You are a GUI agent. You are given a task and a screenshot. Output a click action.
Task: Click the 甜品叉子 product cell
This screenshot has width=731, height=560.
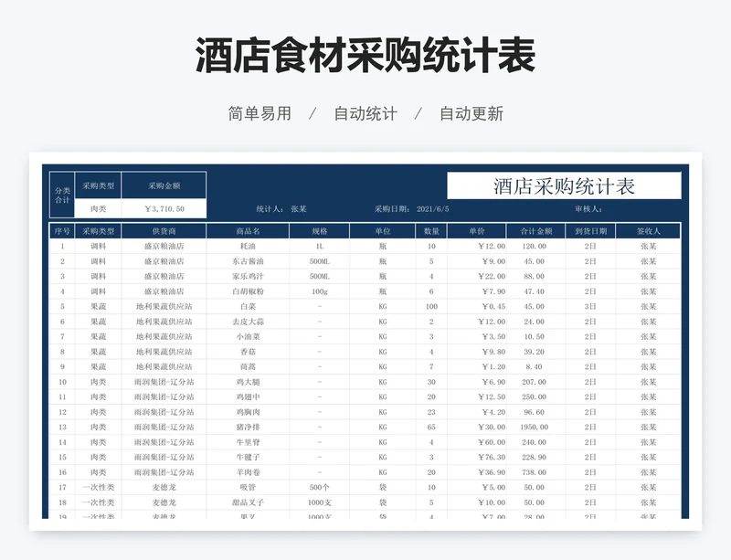[x=248, y=502]
